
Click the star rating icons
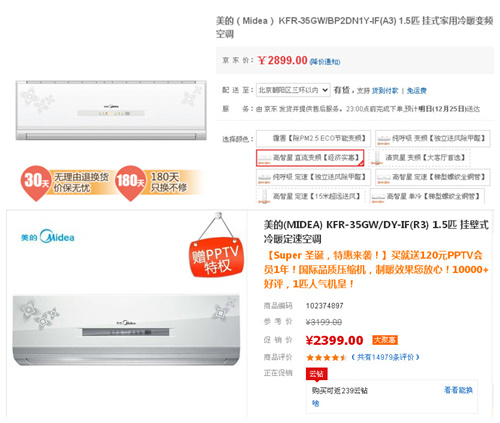326,358
